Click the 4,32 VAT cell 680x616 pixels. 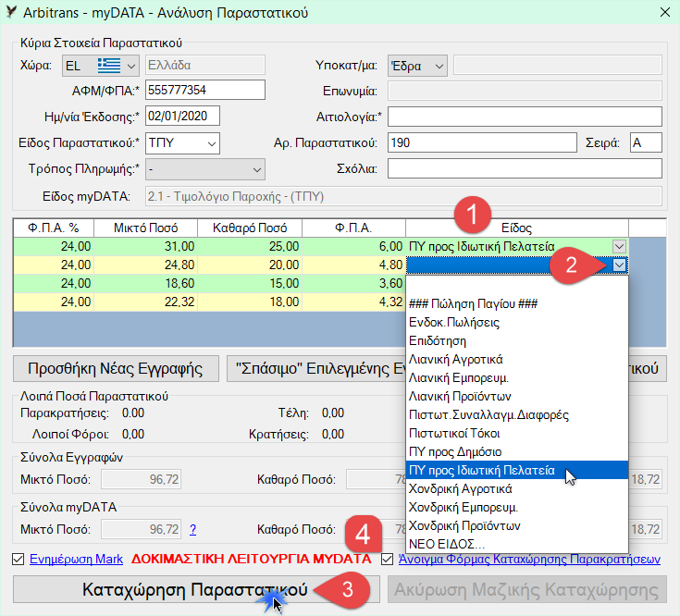353,302
